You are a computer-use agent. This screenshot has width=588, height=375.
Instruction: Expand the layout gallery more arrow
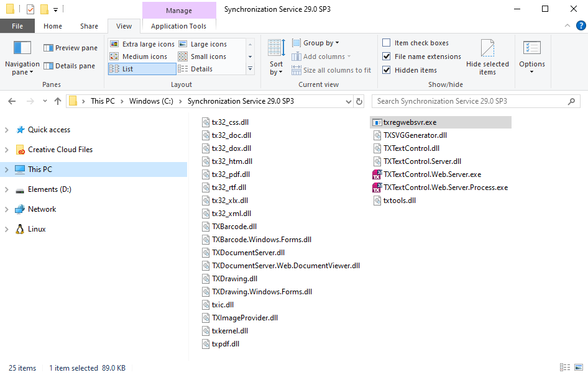click(x=250, y=69)
